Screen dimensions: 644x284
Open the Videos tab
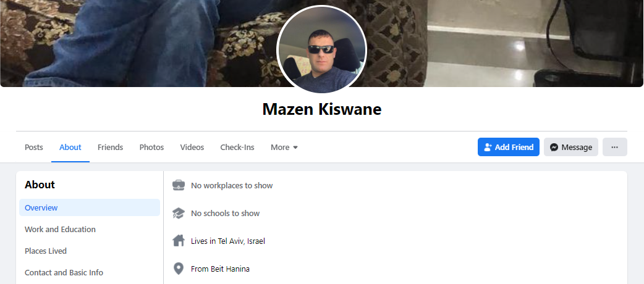click(x=192, y=147)
